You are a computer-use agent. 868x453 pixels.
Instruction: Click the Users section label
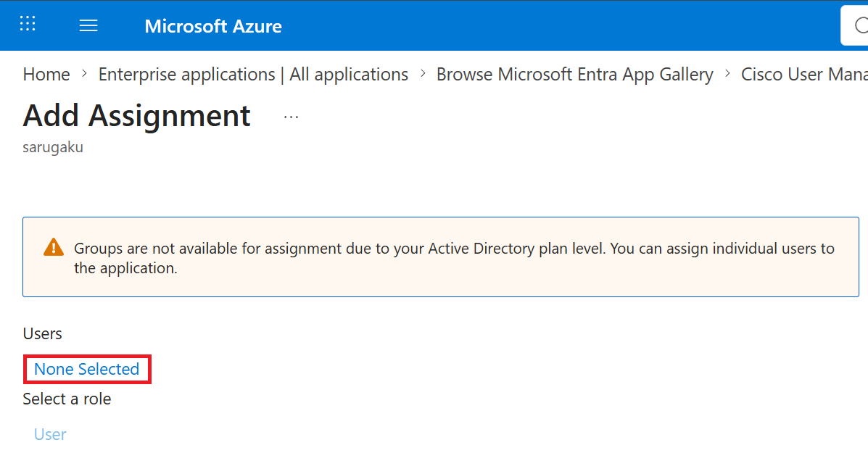[x=42, y=333]
